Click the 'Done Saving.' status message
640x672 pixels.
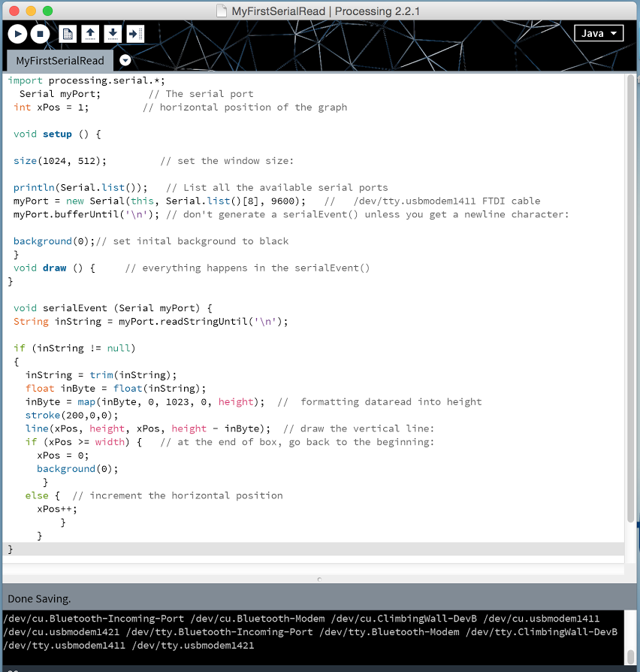coord(39,599)
